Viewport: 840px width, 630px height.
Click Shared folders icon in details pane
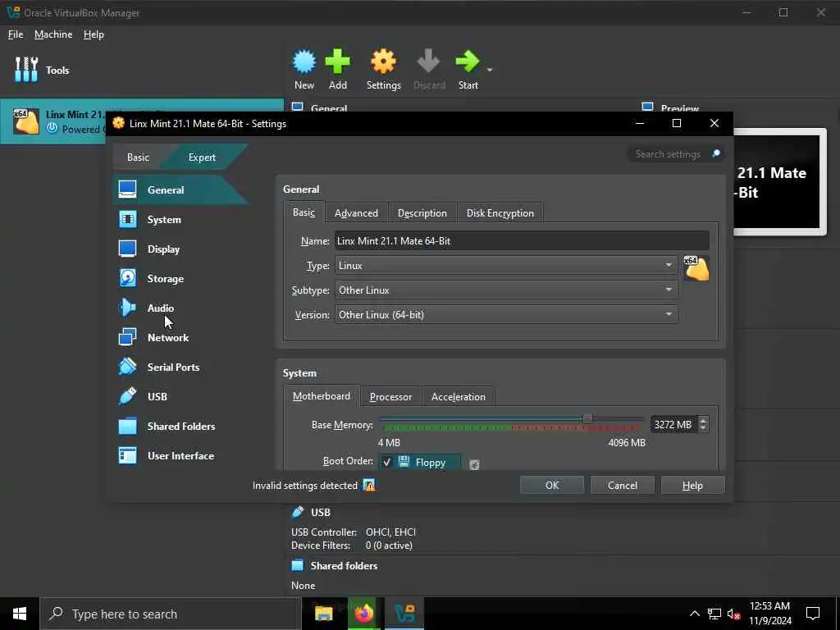(297, 565)
